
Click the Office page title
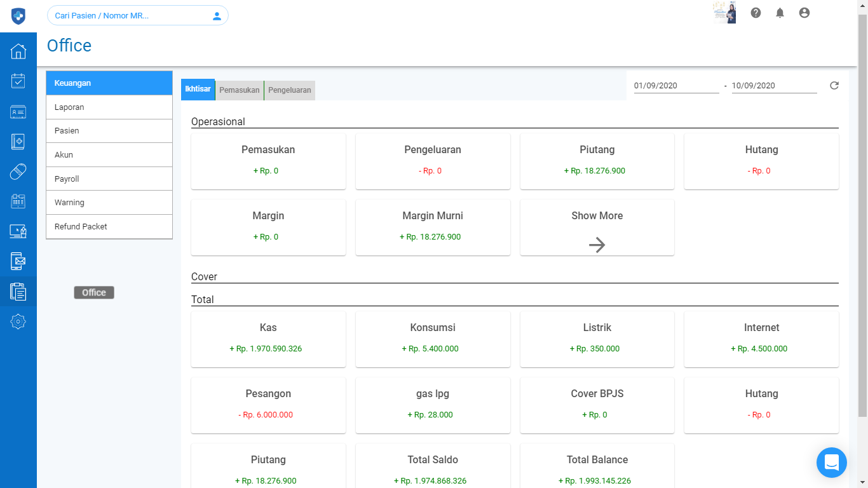(69, 46)
